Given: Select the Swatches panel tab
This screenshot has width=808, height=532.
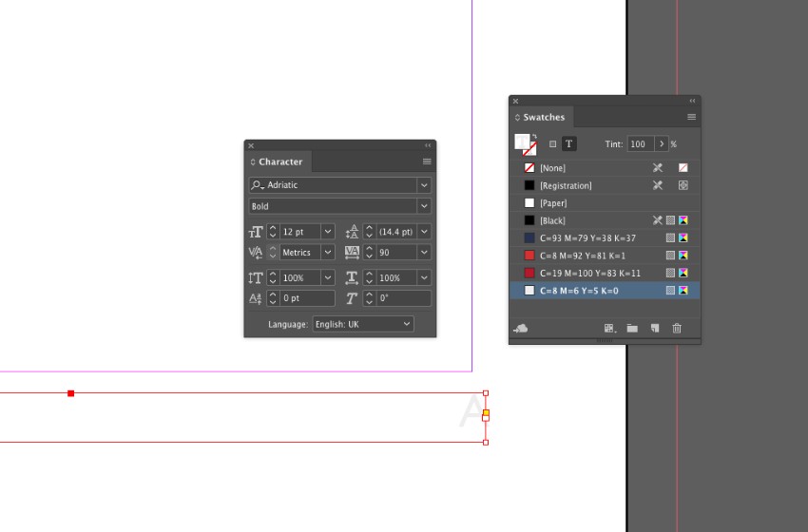Looking at the screenshot, I should pyautogui.click(x=541, y=117).
